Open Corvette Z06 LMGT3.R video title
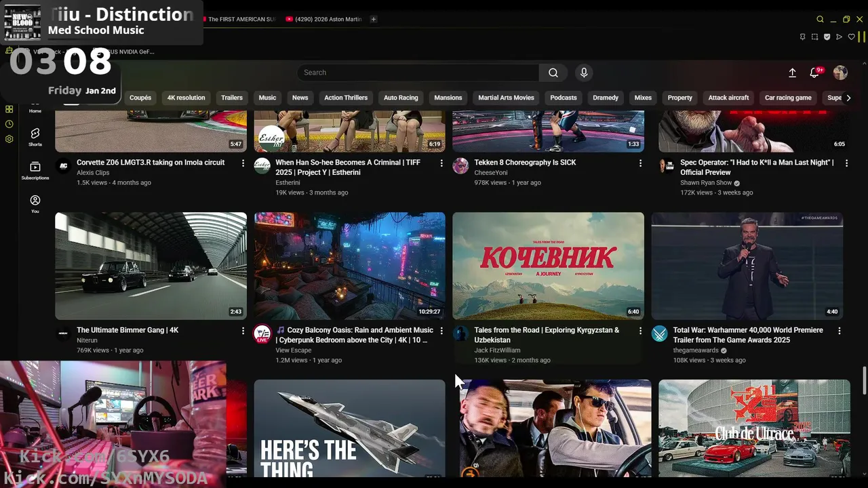 (x=151, y=163)
